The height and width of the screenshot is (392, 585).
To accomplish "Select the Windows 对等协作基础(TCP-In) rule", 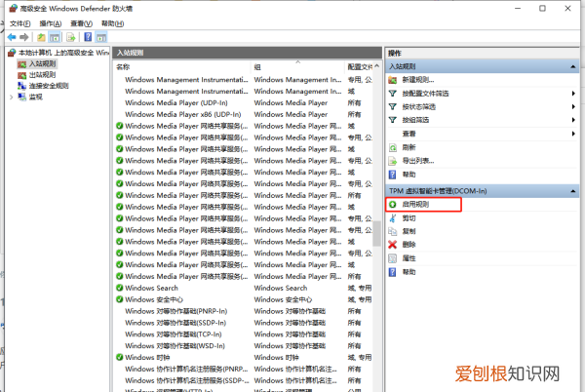I will (174, 334).
